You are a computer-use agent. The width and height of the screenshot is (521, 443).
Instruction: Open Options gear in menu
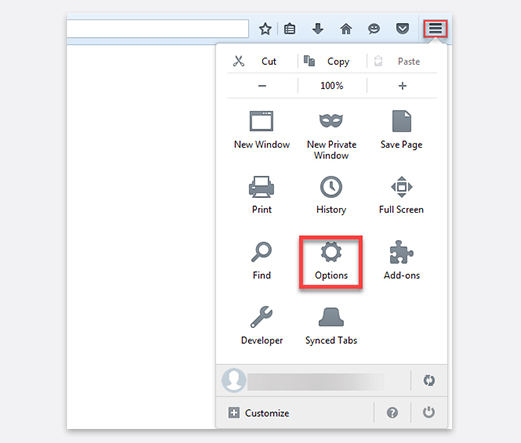click(331, 262)
